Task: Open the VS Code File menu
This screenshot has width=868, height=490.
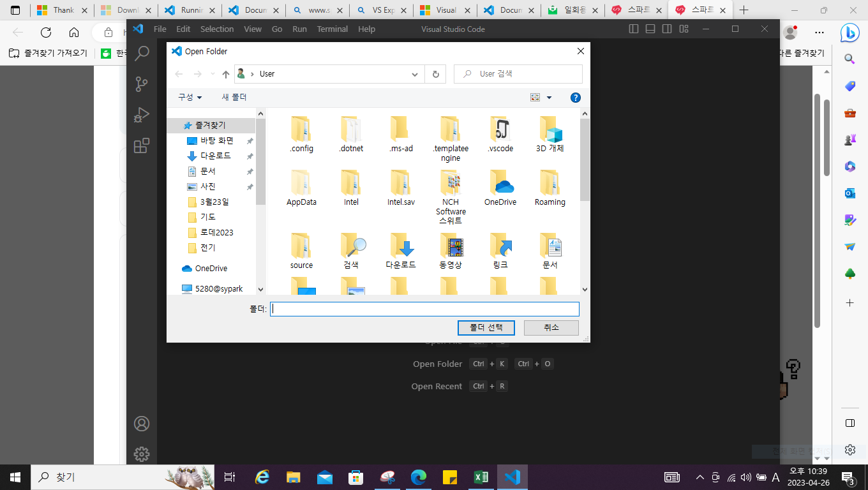Action: [160, 29]
